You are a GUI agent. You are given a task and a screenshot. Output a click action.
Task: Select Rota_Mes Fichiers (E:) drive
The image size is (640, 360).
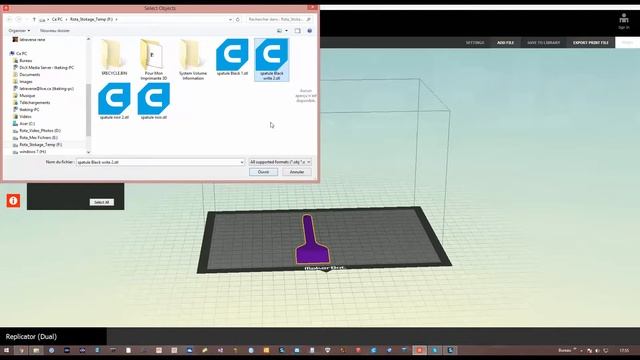(x=38, y=138)
